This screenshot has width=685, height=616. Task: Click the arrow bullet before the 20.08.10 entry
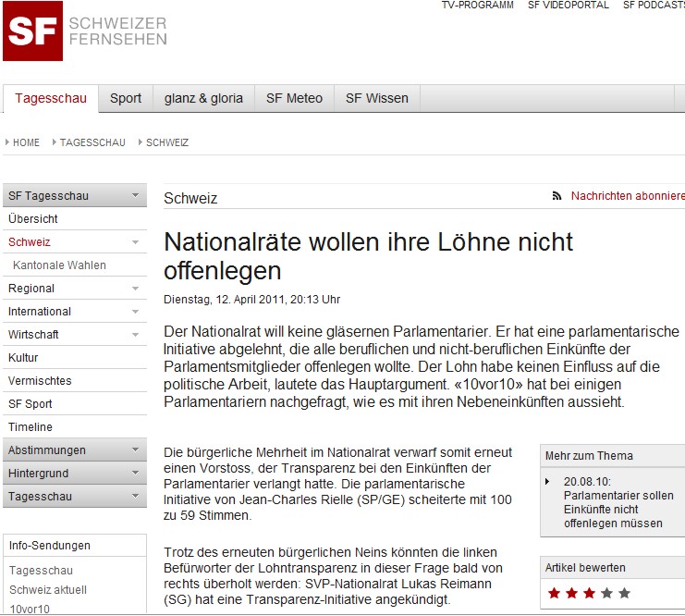pyautogui.click(x=547, y=481)
